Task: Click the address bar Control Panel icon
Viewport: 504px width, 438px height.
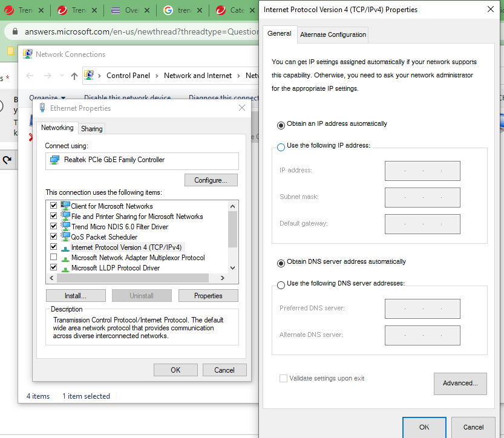Action: (89, 75)
